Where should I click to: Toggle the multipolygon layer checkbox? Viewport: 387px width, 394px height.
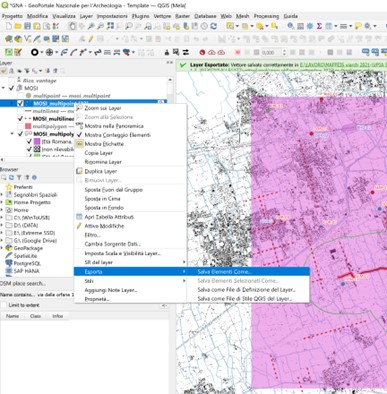click(20, 126)
